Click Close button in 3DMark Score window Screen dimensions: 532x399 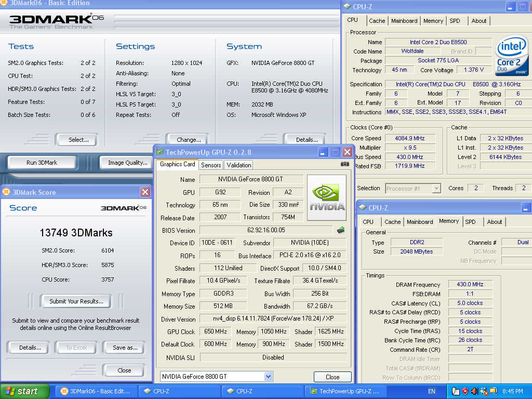pos(124,370)
